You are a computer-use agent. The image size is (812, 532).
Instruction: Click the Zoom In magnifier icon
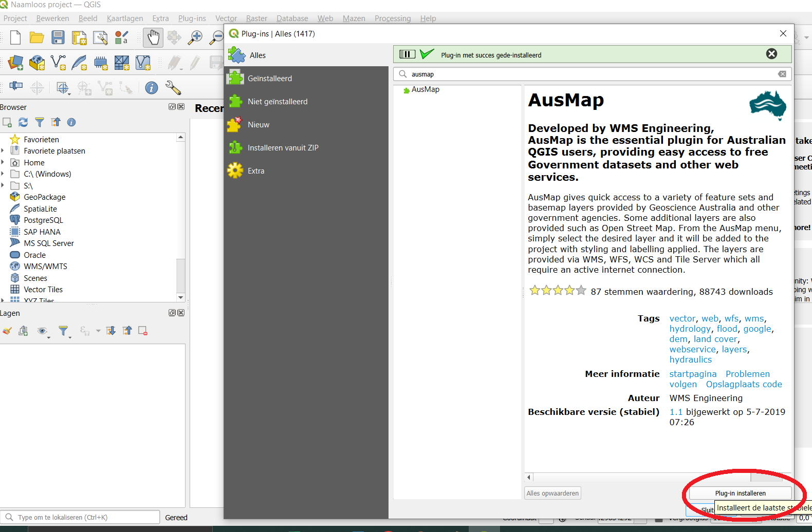[195, 37]
